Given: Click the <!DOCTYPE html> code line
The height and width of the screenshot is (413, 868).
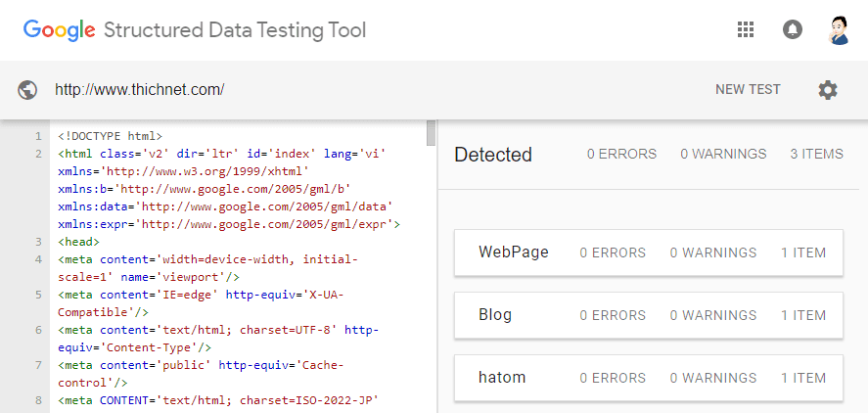Looking at the screenshot, I should 110,136.
